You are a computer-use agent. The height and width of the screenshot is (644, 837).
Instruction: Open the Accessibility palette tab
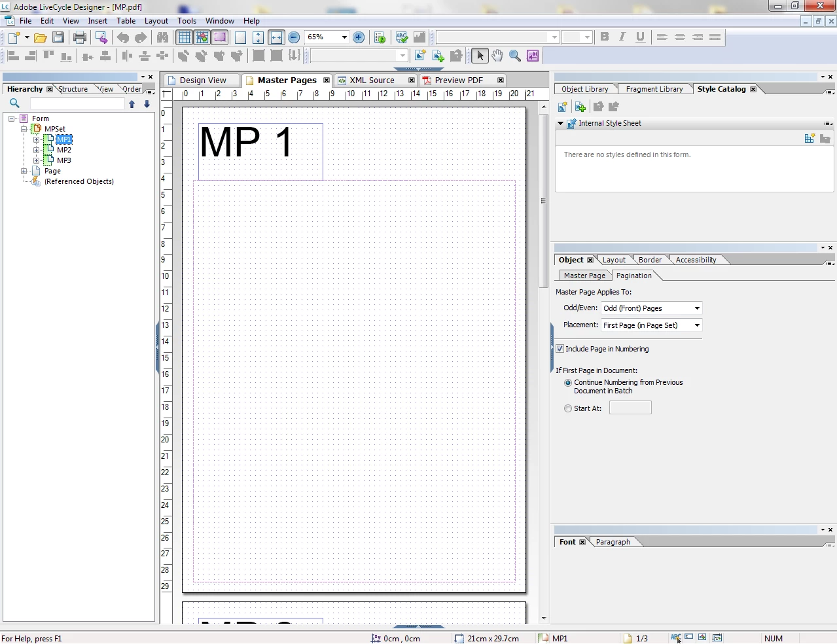tap(696, 260)
